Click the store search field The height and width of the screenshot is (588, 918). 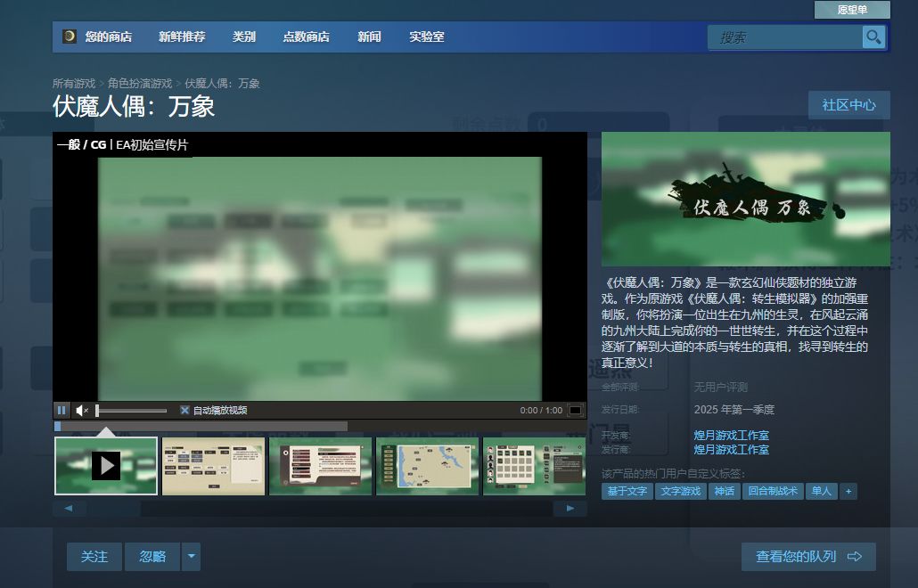click(x=784, y=37)
